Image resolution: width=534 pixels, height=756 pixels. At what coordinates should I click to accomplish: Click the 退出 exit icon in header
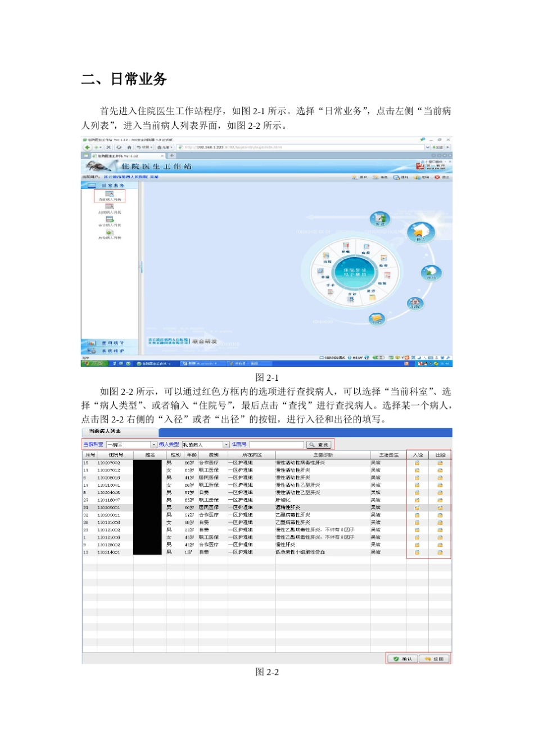pyautogui.click(x=442, y=177)
